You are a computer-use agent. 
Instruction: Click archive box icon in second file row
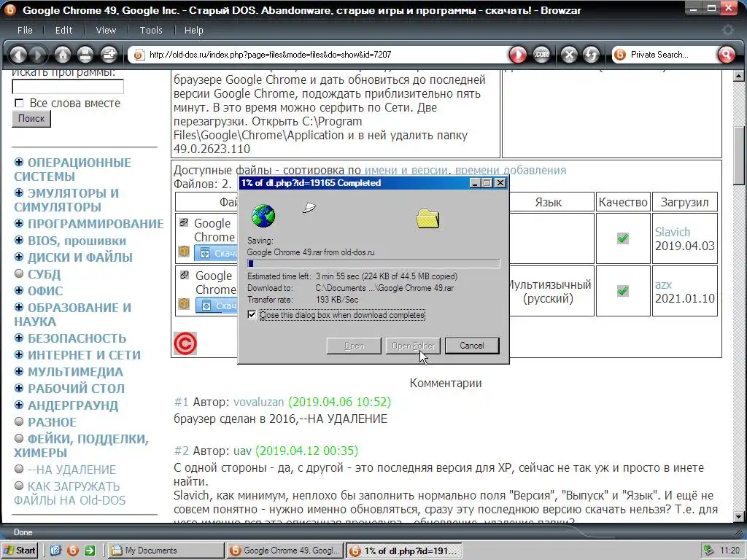pos(184,304)
